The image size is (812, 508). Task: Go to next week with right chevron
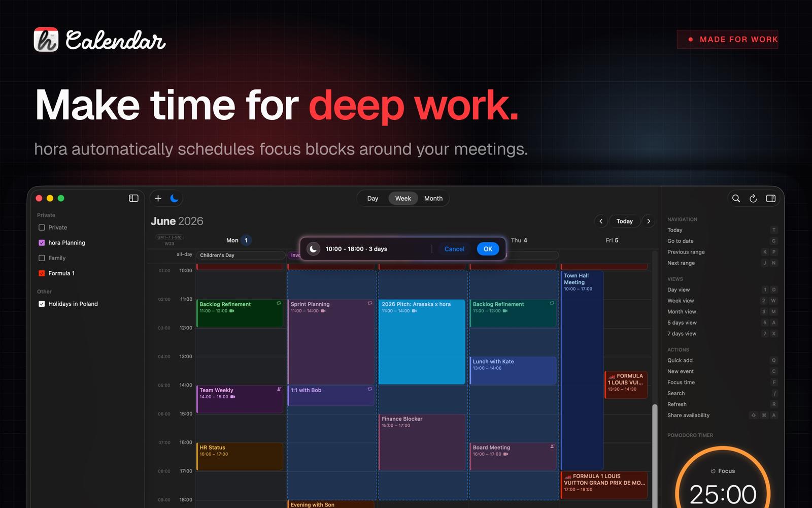click(x=649, y=221)
